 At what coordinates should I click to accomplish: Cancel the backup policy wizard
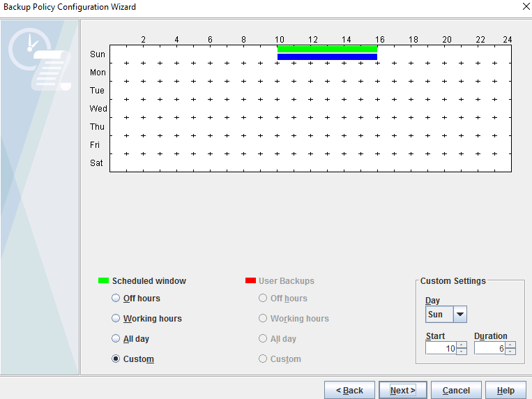click(456, 390)
